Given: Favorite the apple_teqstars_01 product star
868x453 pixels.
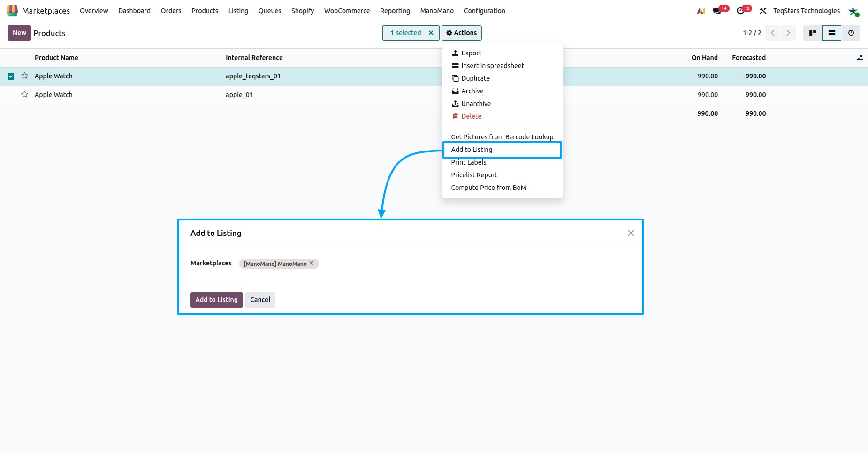Looking at the screenshot, I should 25,76.
